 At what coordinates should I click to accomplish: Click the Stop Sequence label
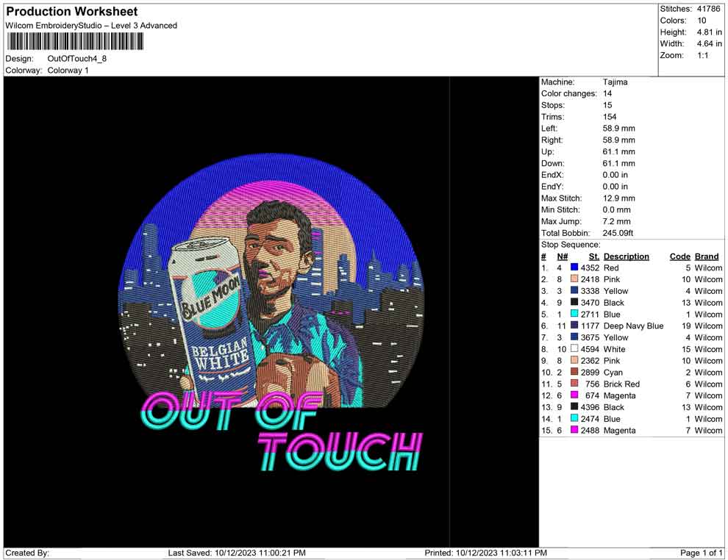pos(571,245)
